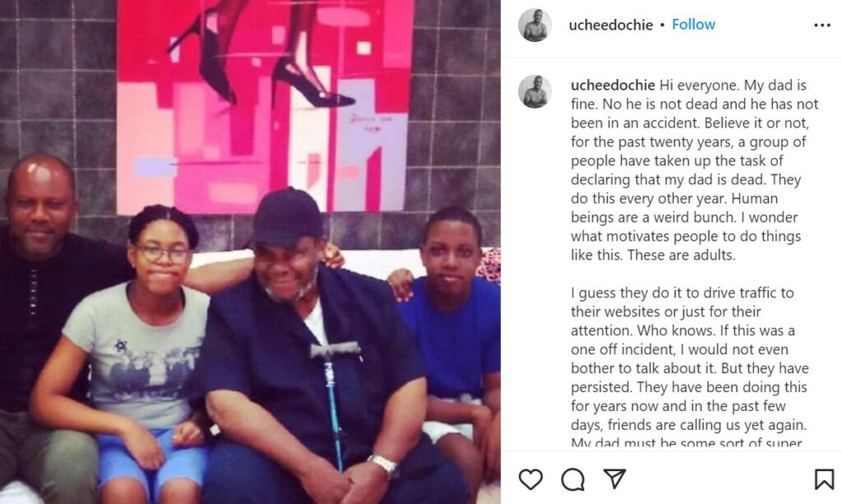842x504 pixels.
Task: Click the caption author's profile avatar
Action: click(534, 92)
